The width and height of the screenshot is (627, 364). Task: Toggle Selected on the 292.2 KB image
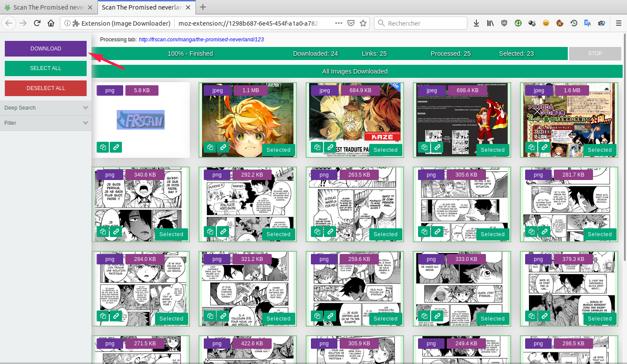click(279, 234)
